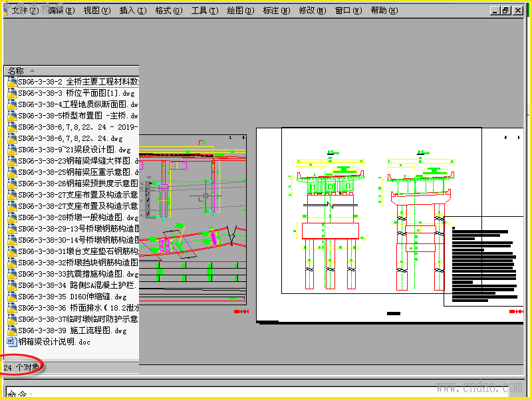Click the crosshair cursor box in the drawing
Viewport: 532px width, 399px height.
pyautogui.click(x=205, y=196)
